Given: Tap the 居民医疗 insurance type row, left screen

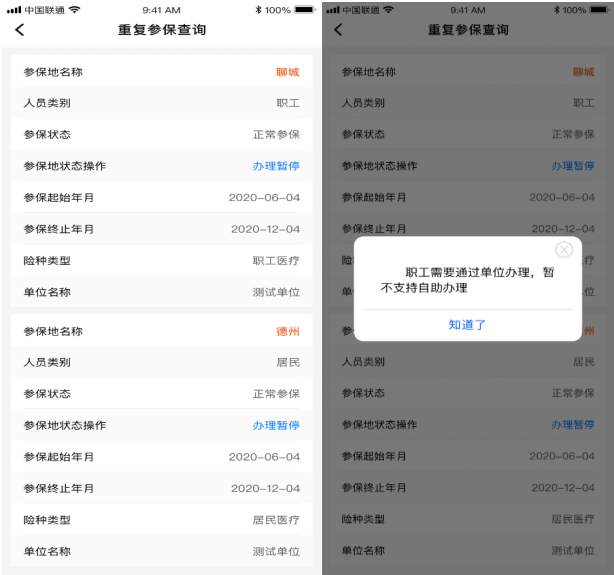Looking at the screenshot, I should pyautogui.click(x=160, y=520).
